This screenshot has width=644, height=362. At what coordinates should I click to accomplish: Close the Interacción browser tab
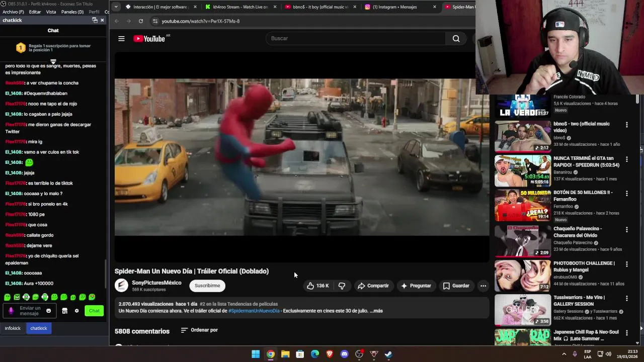(x=195, y=7)
